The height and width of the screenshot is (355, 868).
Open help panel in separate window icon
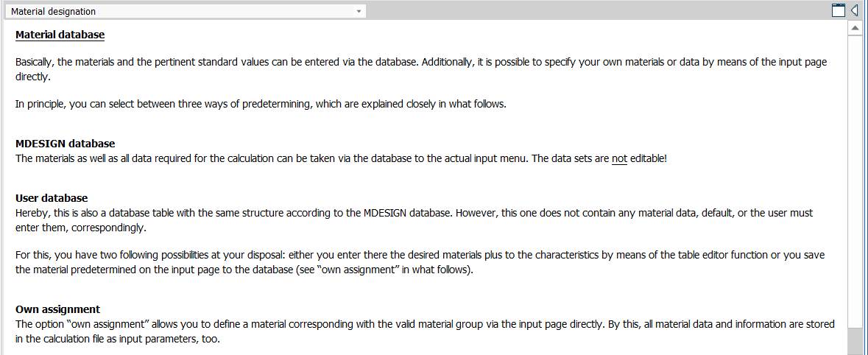[x=839, y=10]
